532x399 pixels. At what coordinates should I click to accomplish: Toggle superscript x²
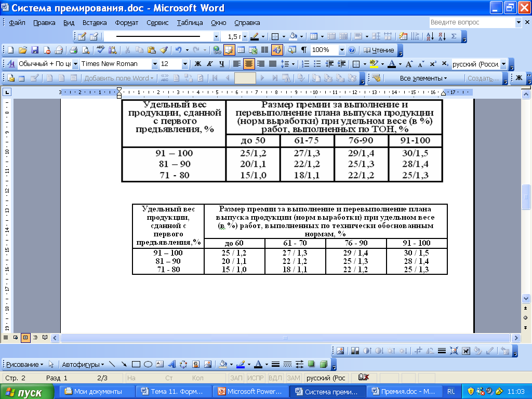coord(433,64)
